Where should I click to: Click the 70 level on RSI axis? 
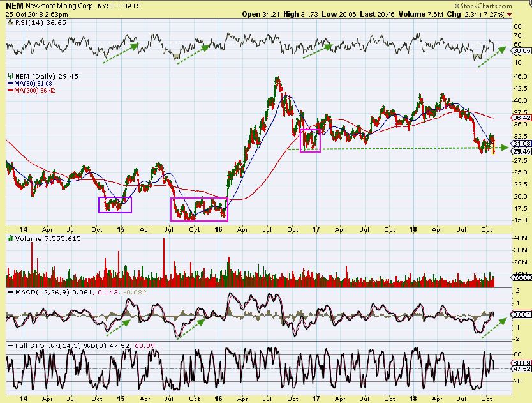[x=518, y=36]
